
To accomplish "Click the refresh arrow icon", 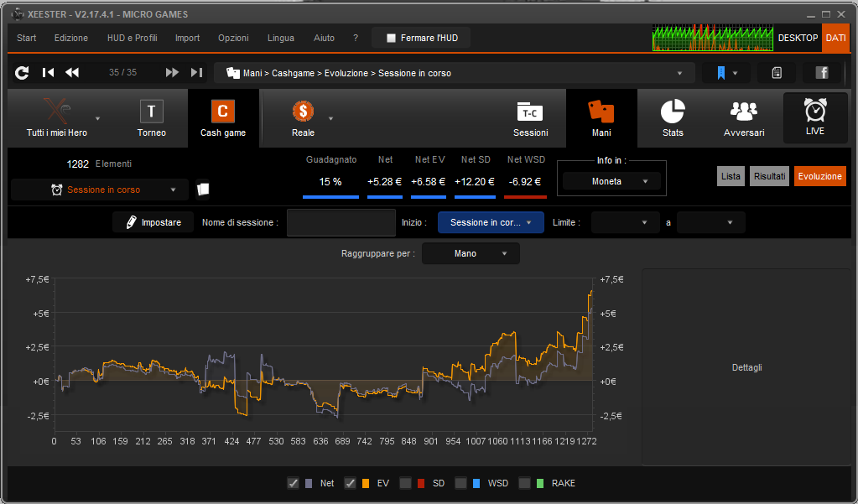I will click(22, 73).
